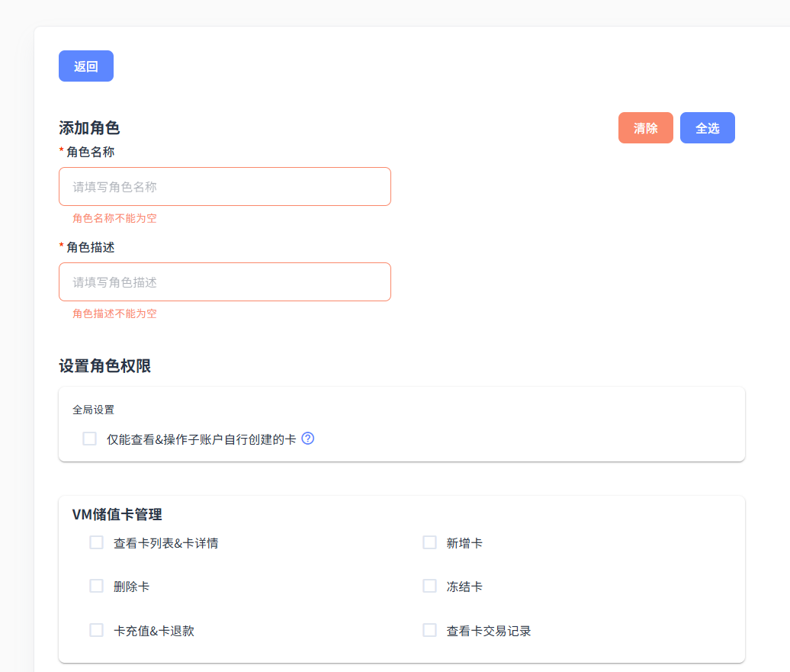The height and width of the screenshot is (672, 790).
Task: Check the 新增卡 permission
Action: tap(429, 542)
